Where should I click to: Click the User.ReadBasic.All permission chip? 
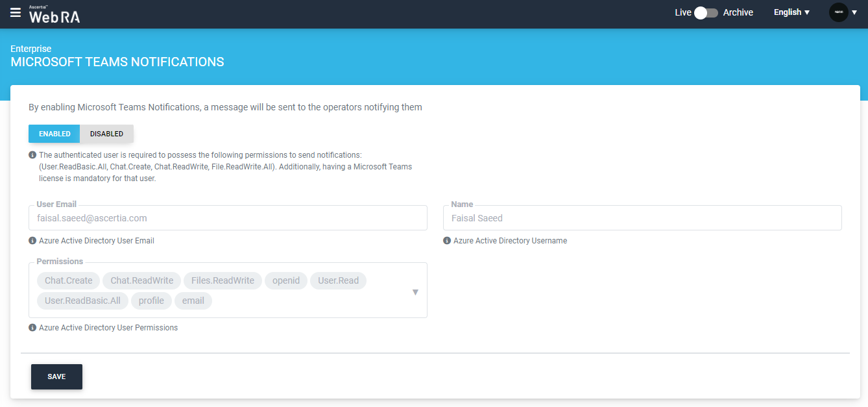[x=82, y=301]
